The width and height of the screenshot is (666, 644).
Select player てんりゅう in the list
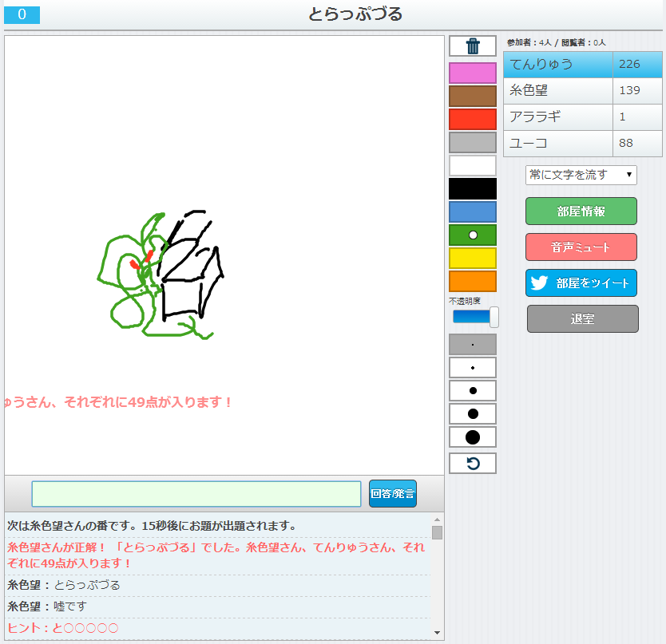[558, 65]
